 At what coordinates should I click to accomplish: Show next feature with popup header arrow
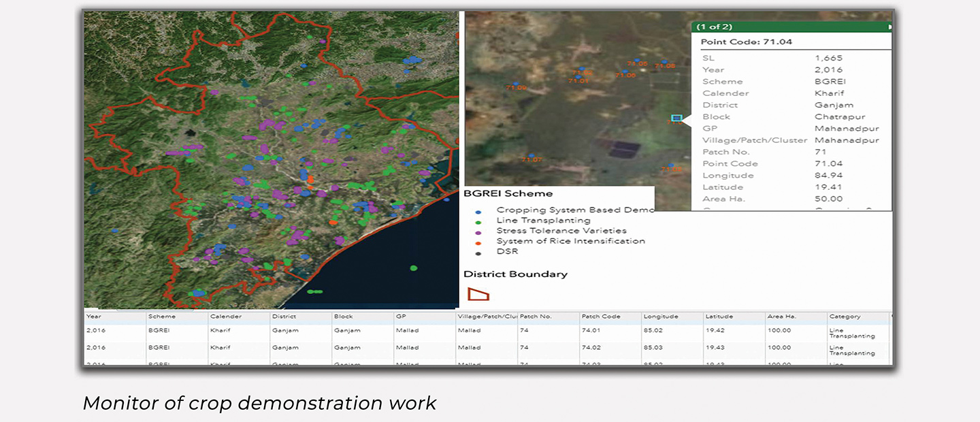889,27
